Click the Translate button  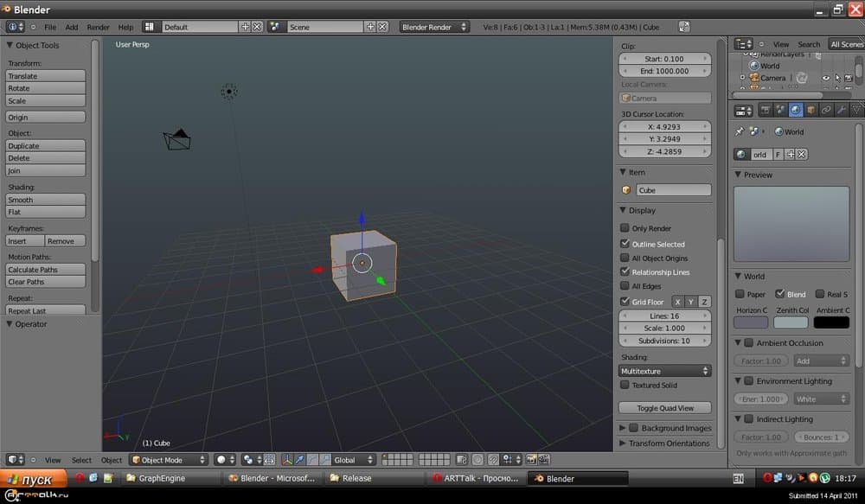pos(45,76)
